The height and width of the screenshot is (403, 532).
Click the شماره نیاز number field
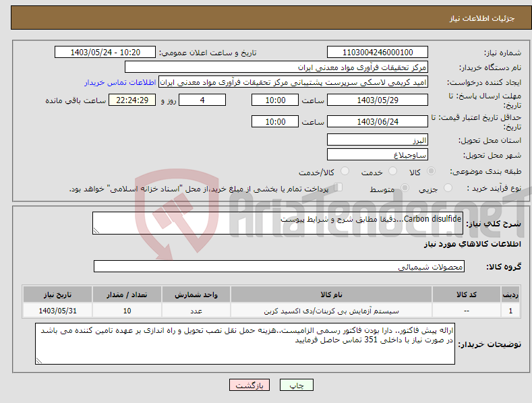[378, 53]
